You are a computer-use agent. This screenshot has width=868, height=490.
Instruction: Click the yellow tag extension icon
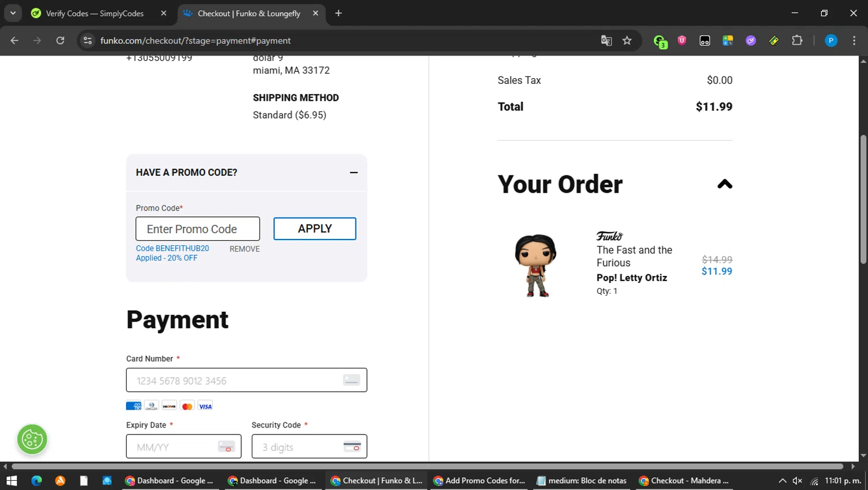tap(774, 40)
